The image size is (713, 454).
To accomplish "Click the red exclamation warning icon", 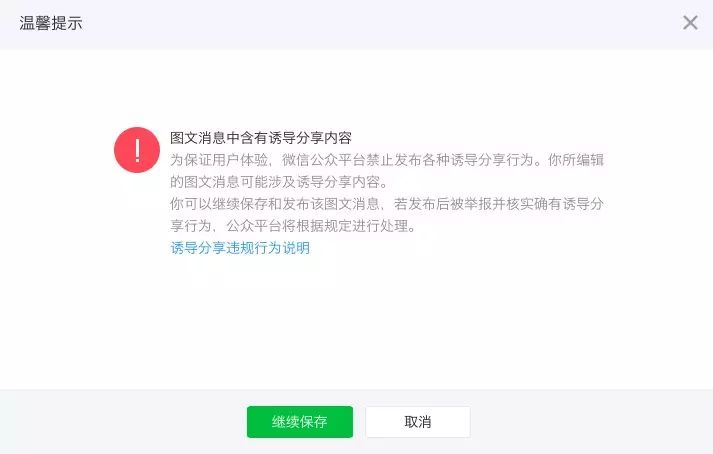I will point(137,150).
